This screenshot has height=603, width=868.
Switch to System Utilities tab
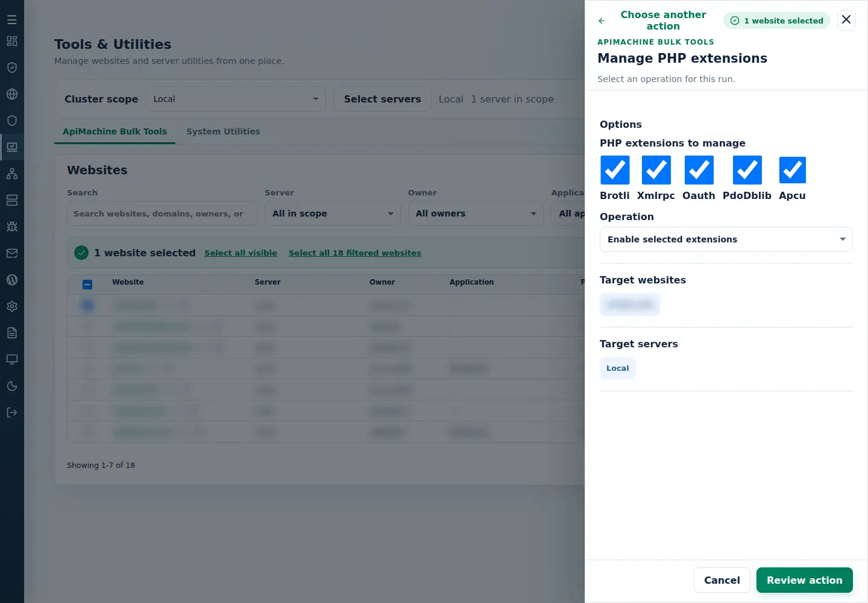(223, 131)
